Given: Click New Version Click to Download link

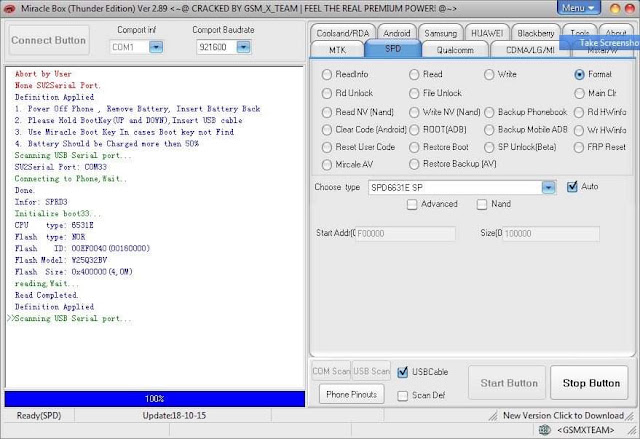Looking at the screenshot, I should click(x=563, y=416).
